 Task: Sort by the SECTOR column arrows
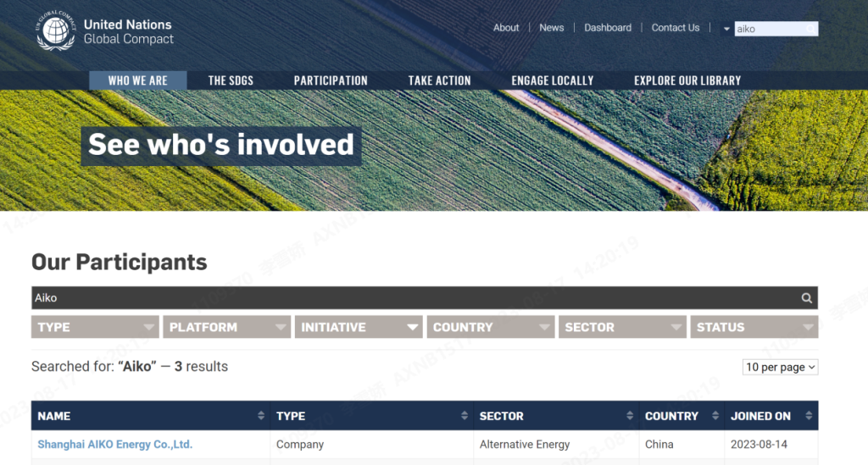tap(629, 416)
